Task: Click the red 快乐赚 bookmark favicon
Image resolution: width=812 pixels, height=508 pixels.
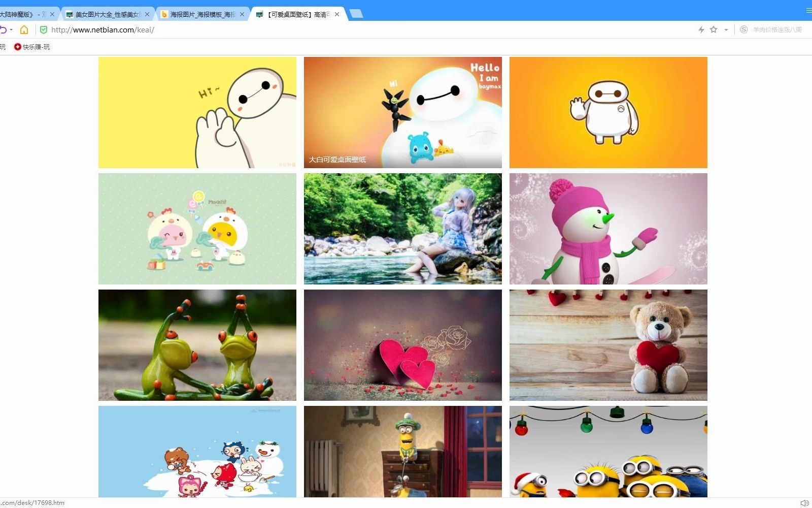Action: 18,47
